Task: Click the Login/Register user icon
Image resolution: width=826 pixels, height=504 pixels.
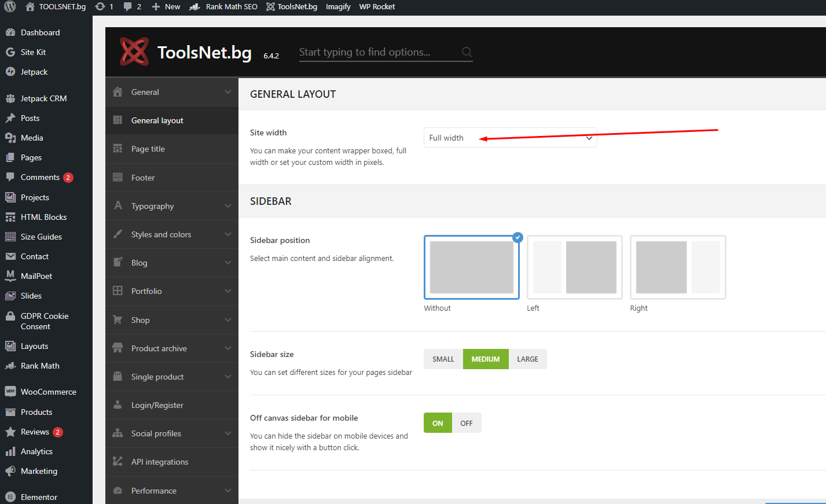Action: (118, 405)
